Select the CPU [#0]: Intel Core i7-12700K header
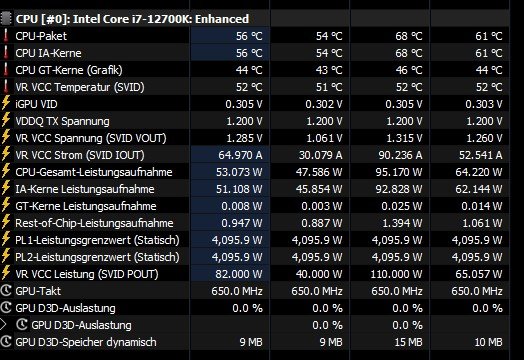 pos(132,19)
